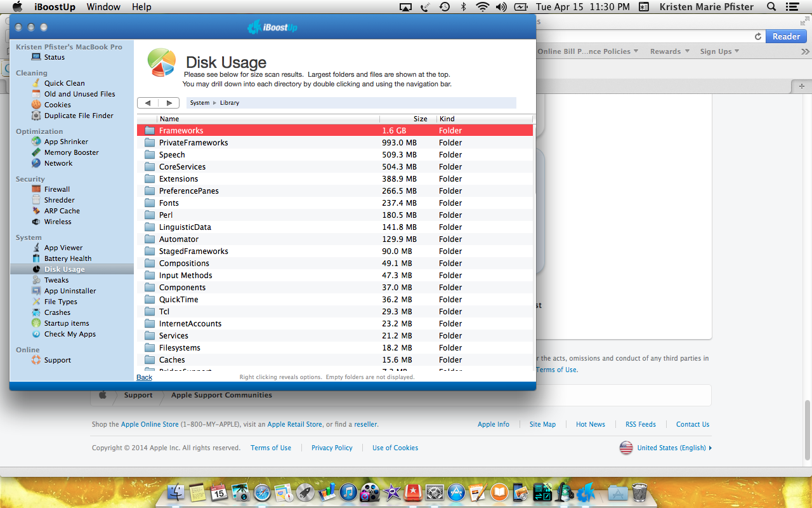The image size is (812, 508).
Task: Click the Back link below the list
Action: 145,377
